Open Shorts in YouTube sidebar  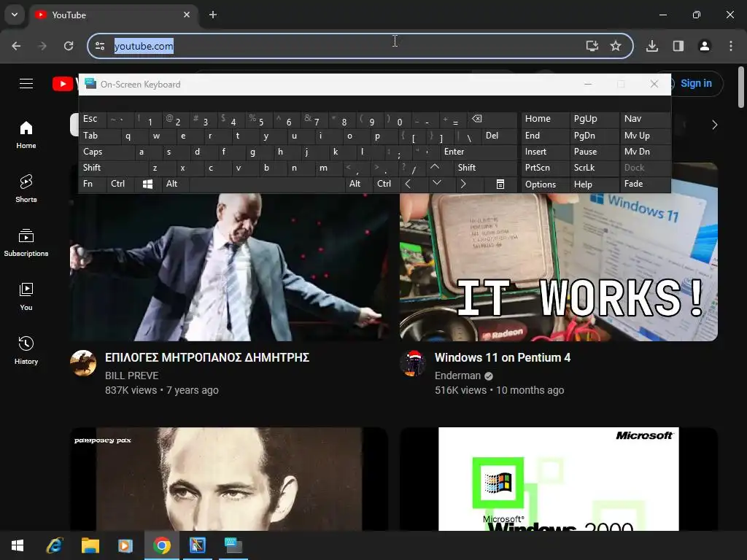(x=26, y=189)
